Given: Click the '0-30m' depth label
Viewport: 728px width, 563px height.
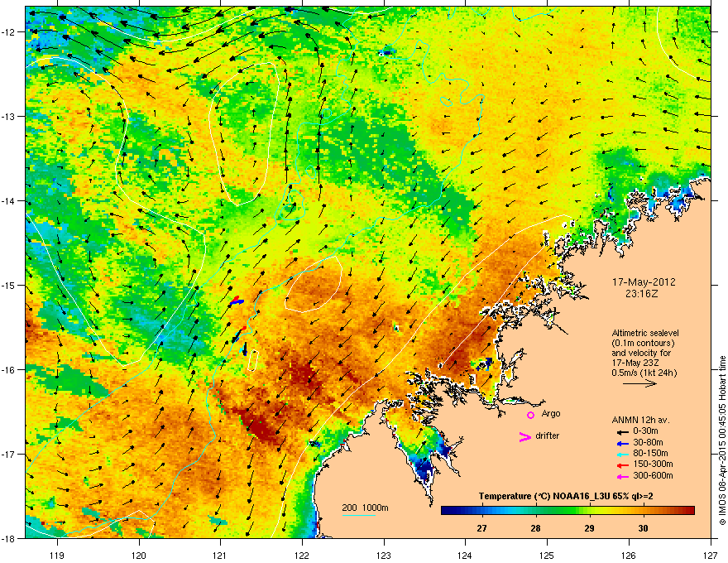Looking at the screenshot, I should (x=645, y=431).
